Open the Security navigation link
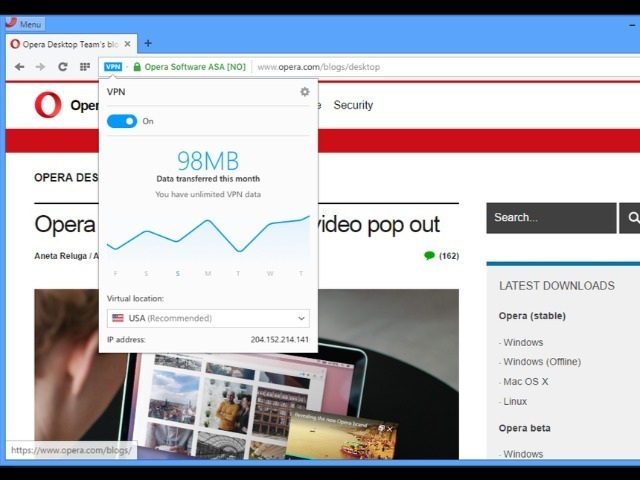 coord(353,105)
